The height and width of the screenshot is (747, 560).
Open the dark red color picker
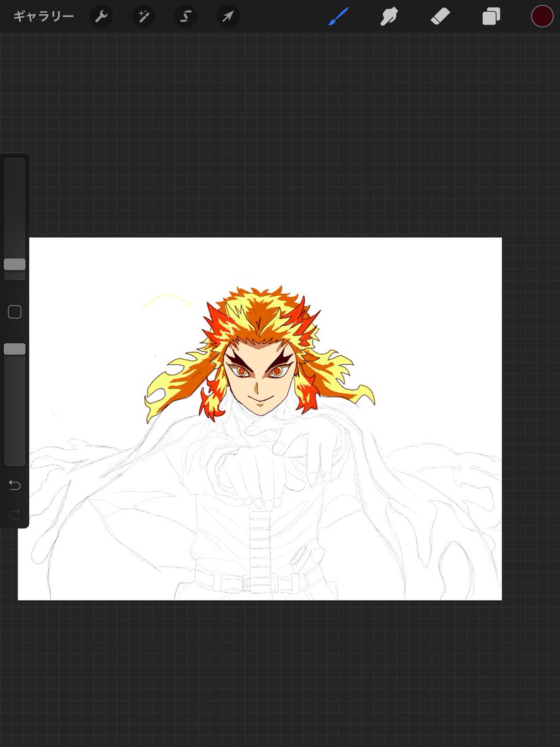pyautogui.click(x=542, y=16)
